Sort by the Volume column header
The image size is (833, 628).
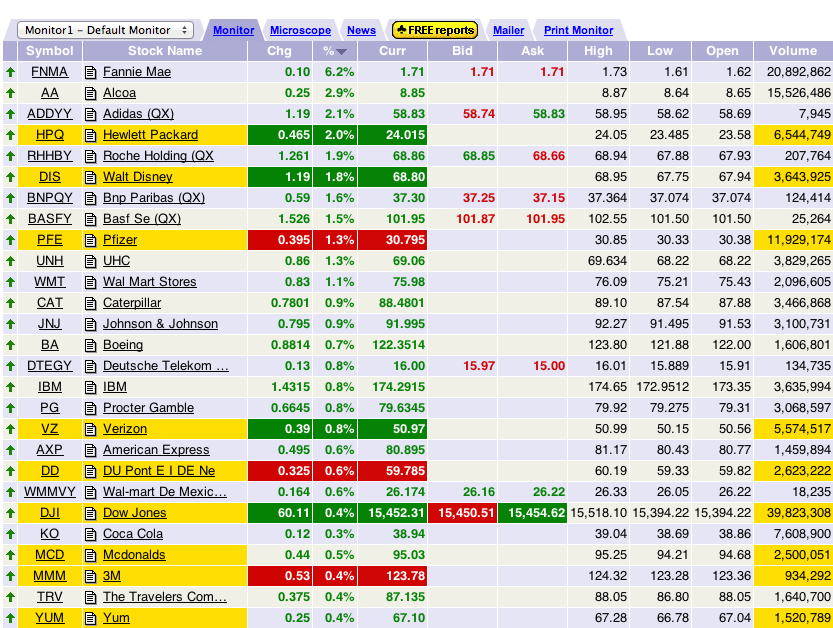793,50
